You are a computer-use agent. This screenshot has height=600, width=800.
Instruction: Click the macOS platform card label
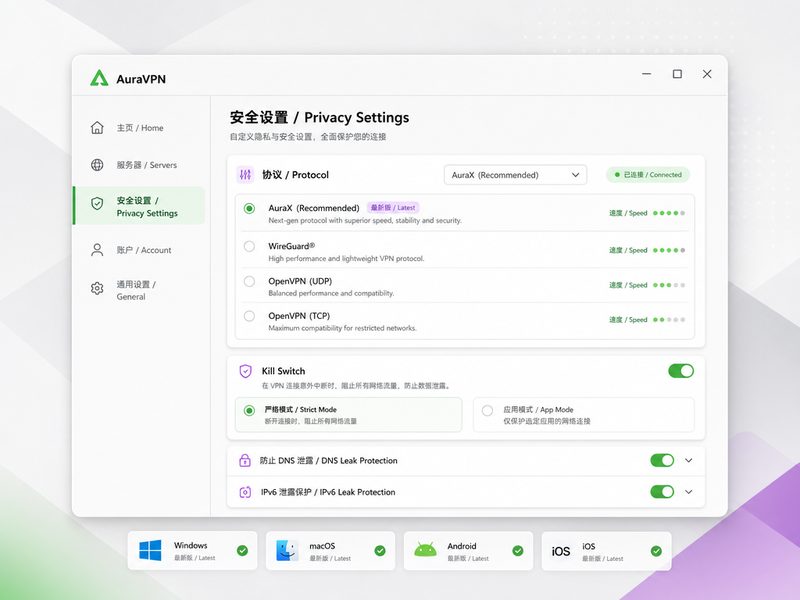(322, 545)
